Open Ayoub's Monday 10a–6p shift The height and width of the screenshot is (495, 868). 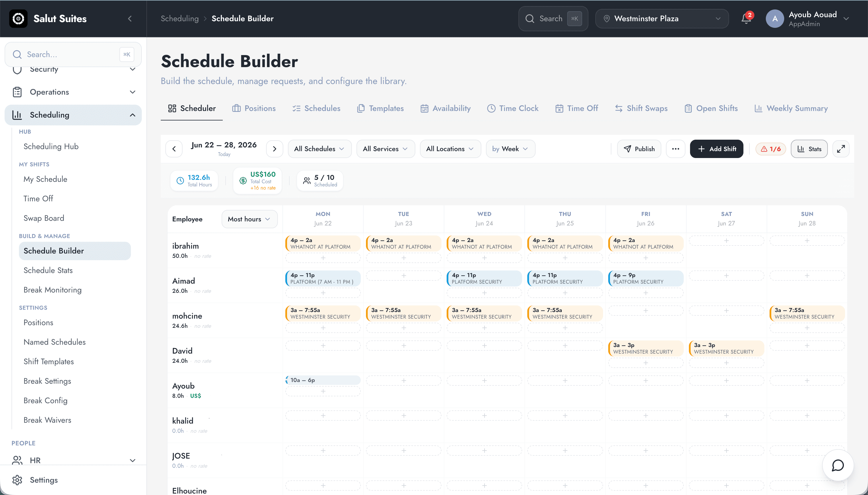point(323,380)
